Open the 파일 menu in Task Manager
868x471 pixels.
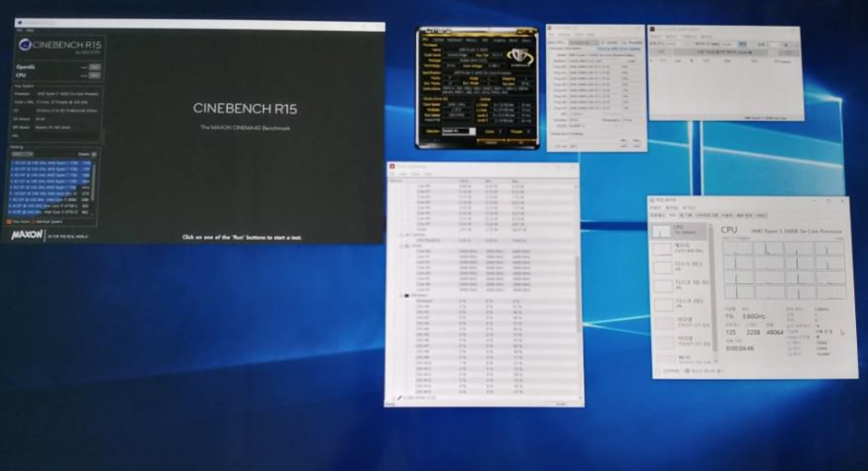click(x=654, y=207)
